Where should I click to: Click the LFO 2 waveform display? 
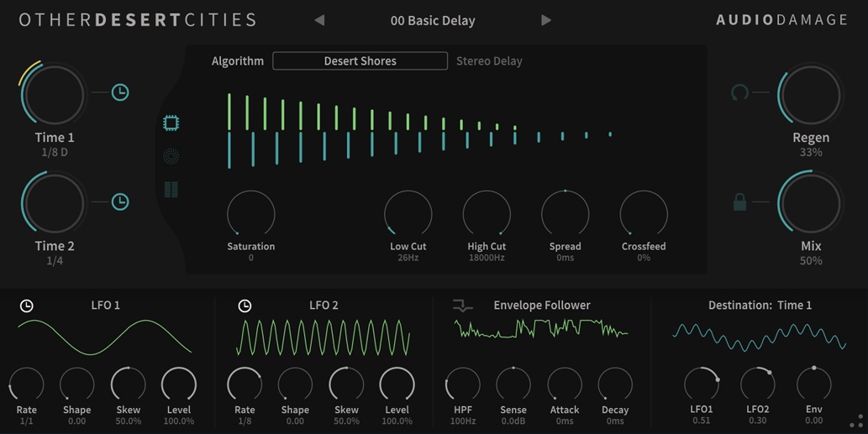point(324,337)
